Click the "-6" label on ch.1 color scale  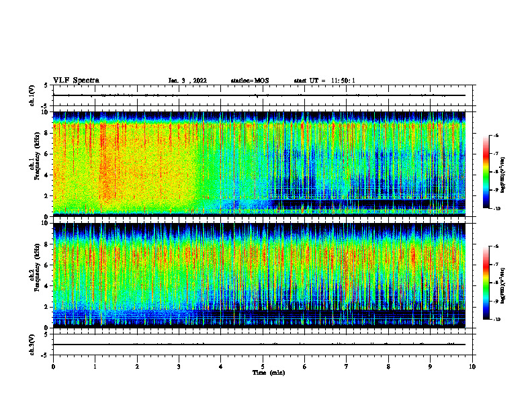(496, 135)
